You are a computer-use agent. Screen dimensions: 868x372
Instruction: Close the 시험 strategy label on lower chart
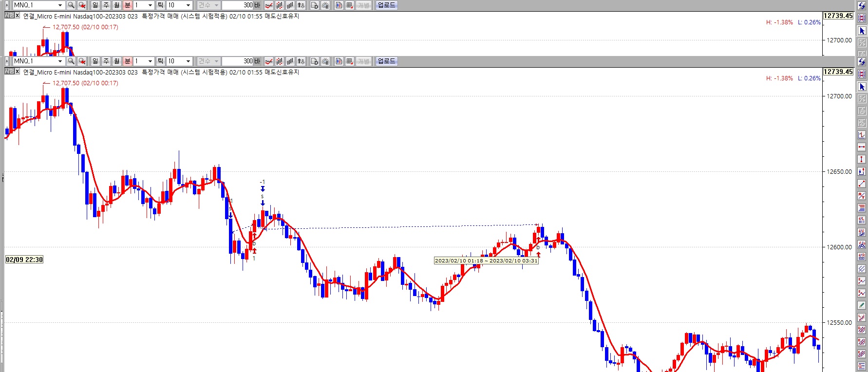pos(18,72)
